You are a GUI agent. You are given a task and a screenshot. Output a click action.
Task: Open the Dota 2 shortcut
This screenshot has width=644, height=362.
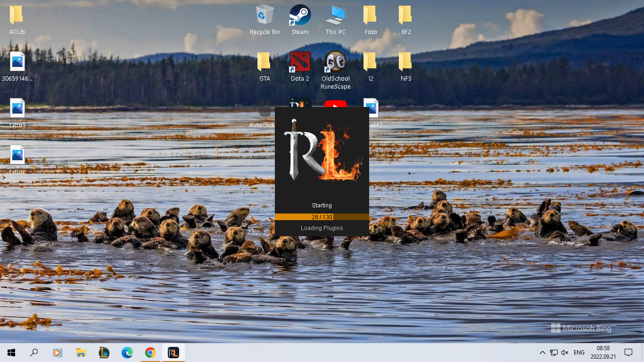pos(300,61)
